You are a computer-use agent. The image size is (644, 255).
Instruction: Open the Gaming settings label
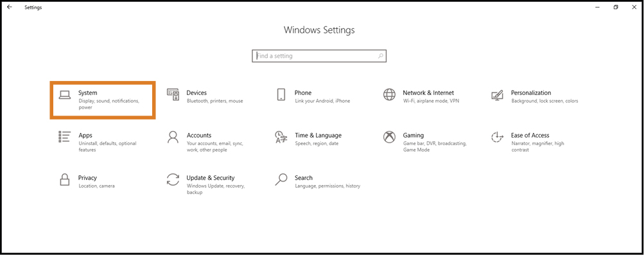point(413,135)
